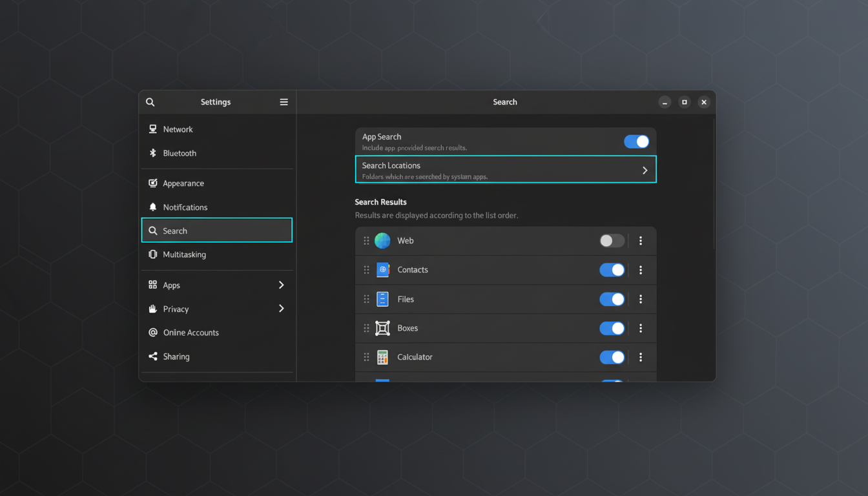
Task: Click the Sharing icon in the sidebar
Action: 152,356
